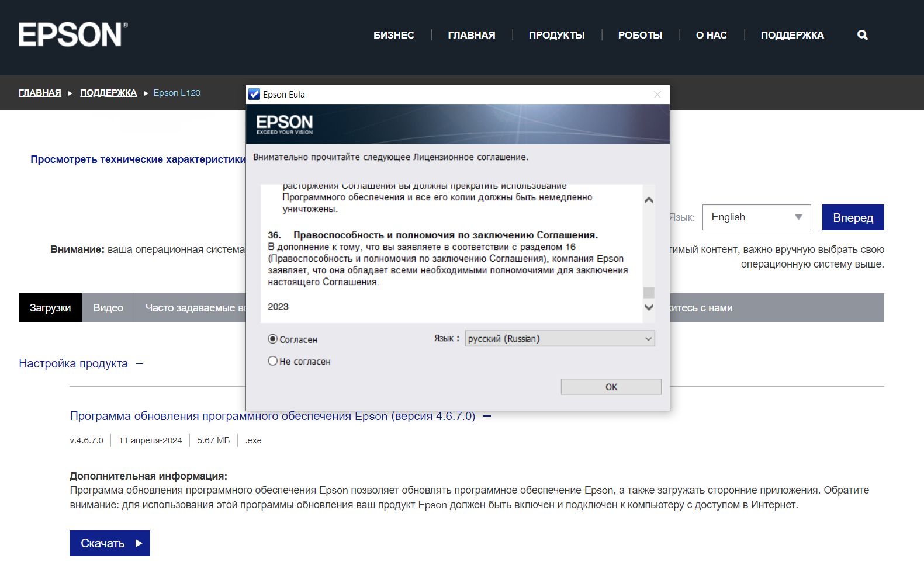Click the Epson L120 breadcrumb text
This screenshot has height=569, width=924.
(177, 93)
